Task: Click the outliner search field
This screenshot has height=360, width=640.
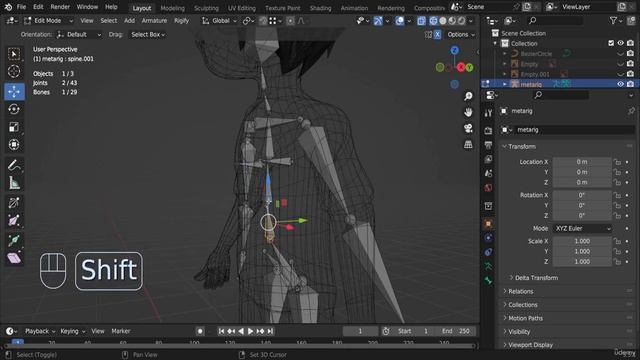Action: 555,20
